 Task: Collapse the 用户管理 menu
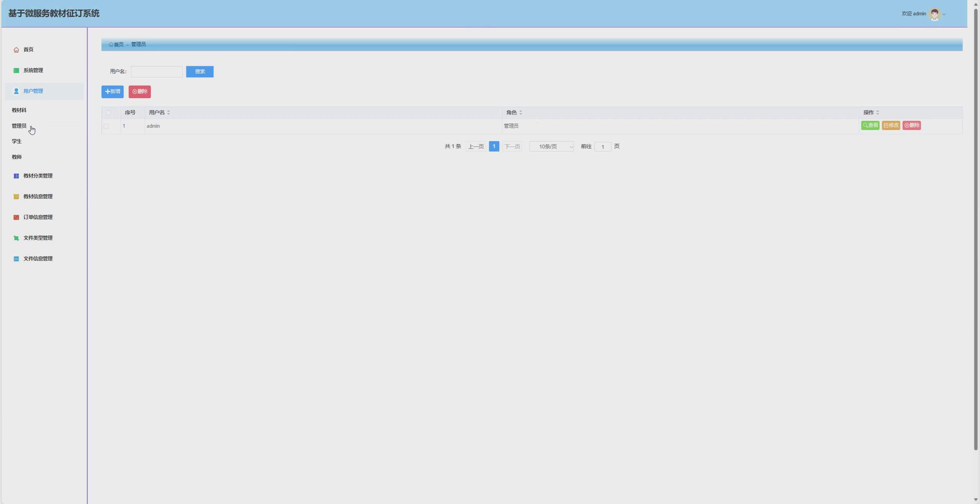pyautogui.click(x=33, y=91)
